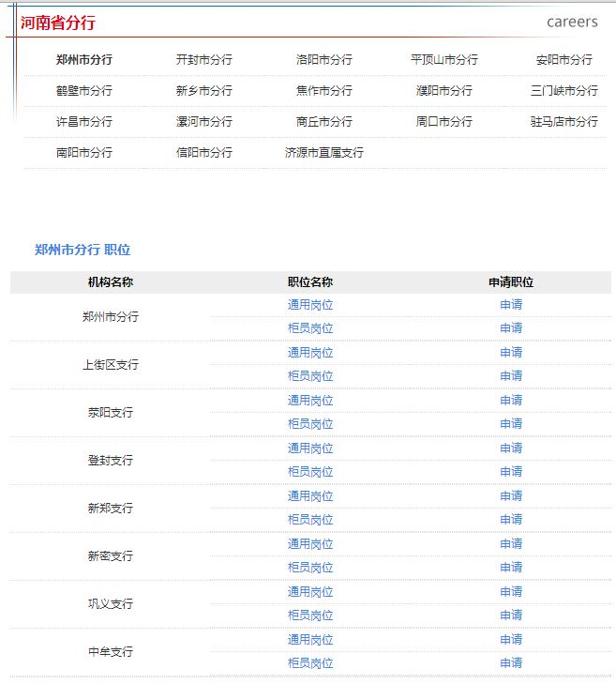Apply for 上街区支行 柜员岗位
This screenshot has height=684, width=616.
click(x=511, y=376)
